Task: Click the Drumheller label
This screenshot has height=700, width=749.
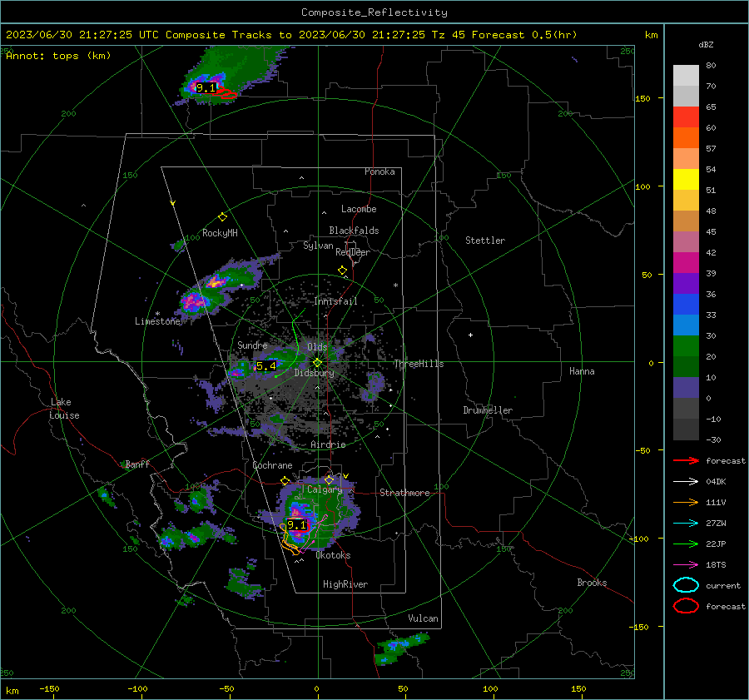Action: point(488,410)
